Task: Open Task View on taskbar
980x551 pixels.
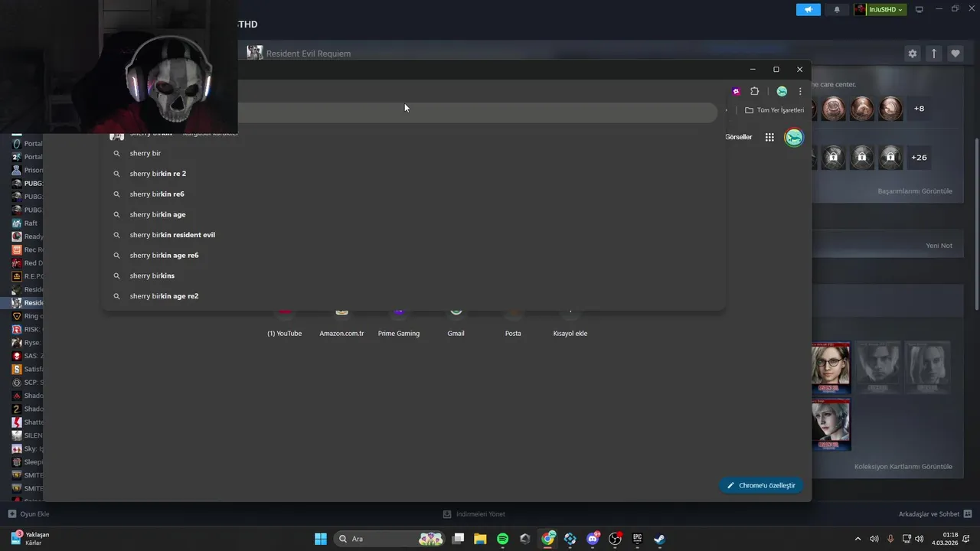Action: pyautogui.click(x=458, y=539)
